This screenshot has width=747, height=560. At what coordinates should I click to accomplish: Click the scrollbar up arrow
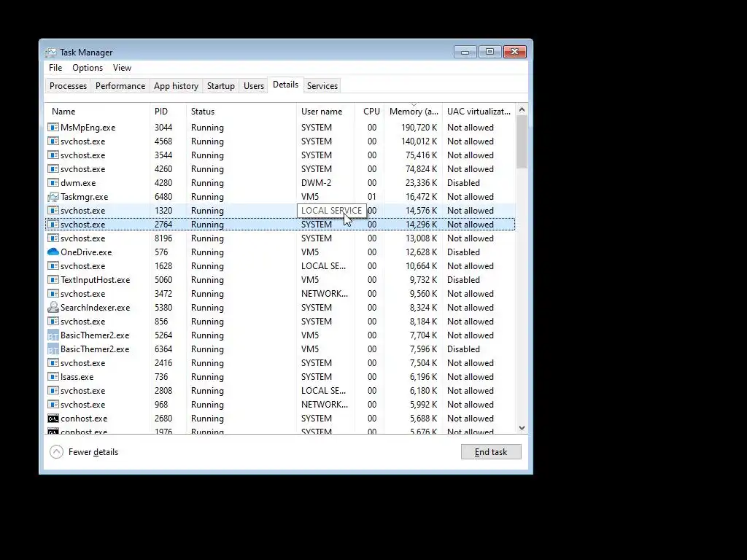point(522,109)
